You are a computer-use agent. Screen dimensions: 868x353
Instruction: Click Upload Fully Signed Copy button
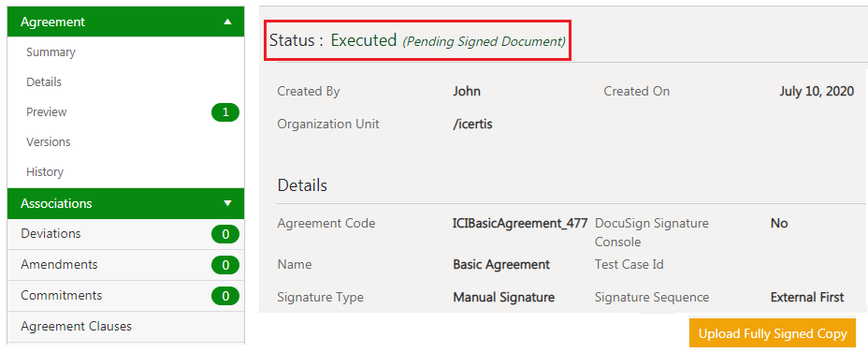point(773,333)
